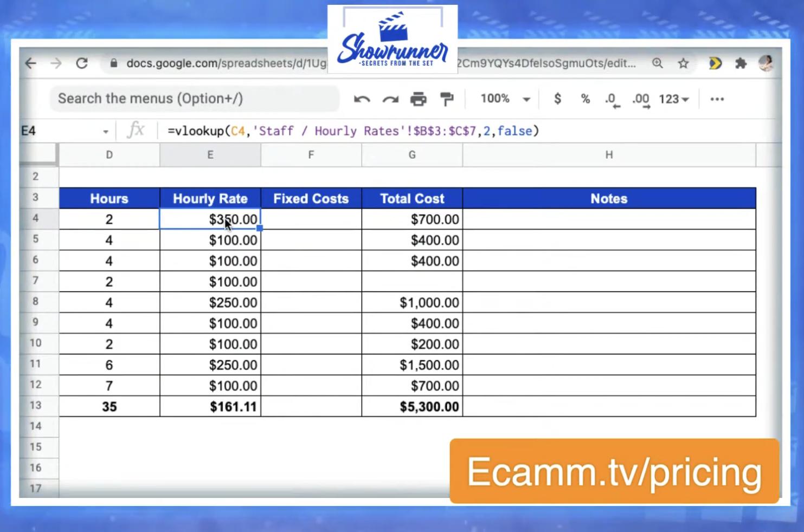This screenshot has width=804, height=532.
Task: Increase decimal places with the .00 icon
Action: [640, 99]
